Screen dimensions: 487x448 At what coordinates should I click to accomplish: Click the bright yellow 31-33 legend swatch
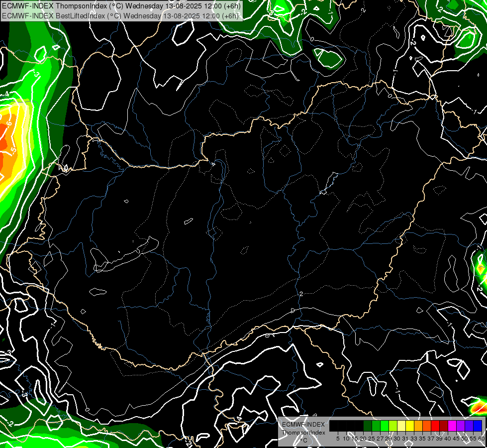click(410, 426)
